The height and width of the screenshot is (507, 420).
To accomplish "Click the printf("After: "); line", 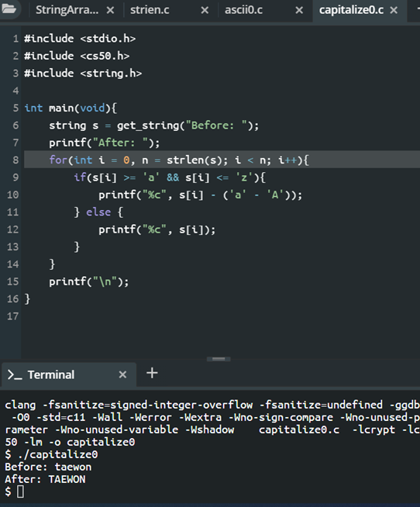I will pos(105,143).
